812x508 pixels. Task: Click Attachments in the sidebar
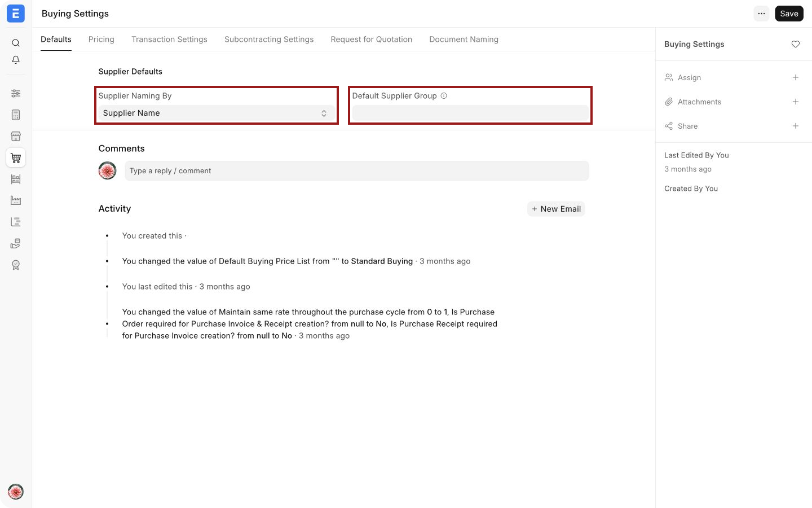tap(699, 102)
